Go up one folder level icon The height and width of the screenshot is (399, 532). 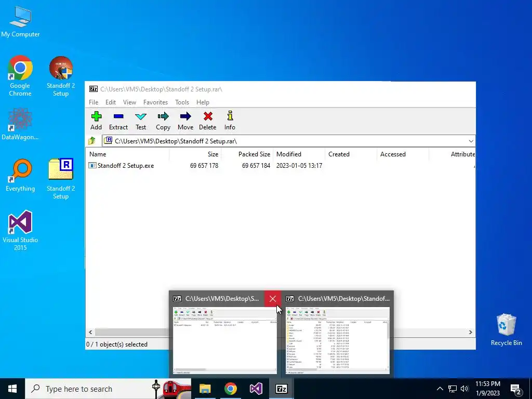[91, 141]
